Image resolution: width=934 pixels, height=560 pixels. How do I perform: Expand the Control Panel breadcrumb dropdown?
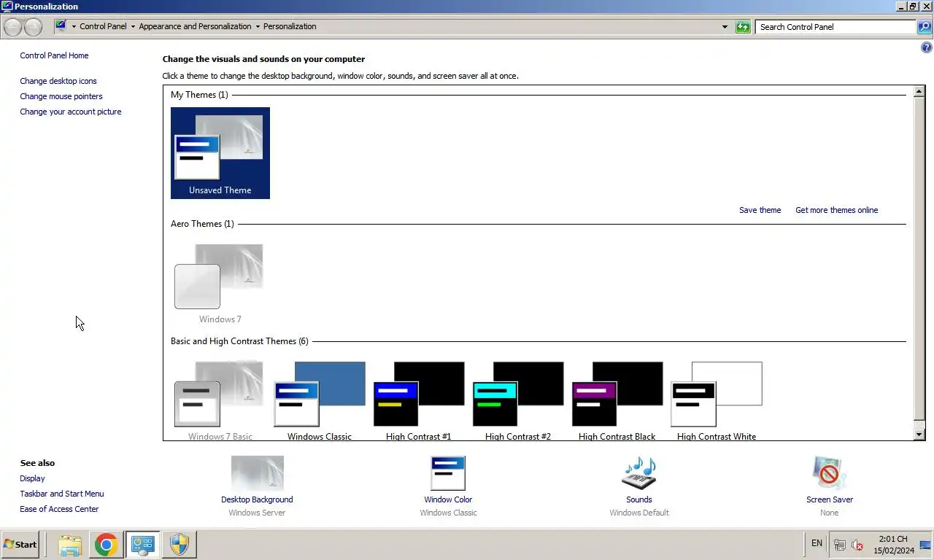133,27
